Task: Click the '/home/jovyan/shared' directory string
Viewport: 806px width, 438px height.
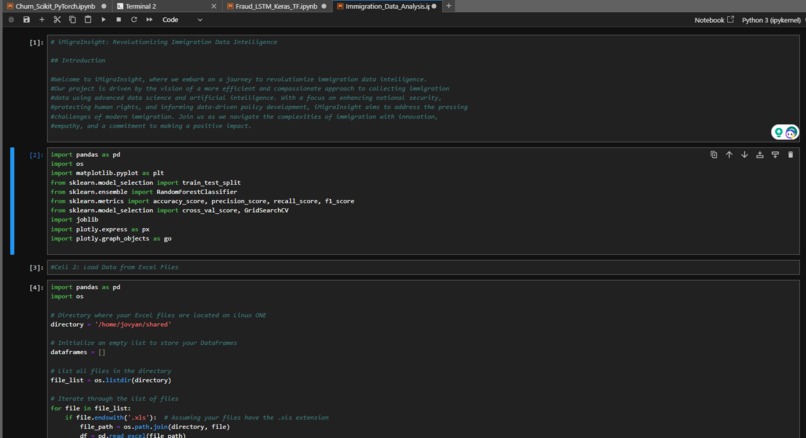Action: pos(133,324)
